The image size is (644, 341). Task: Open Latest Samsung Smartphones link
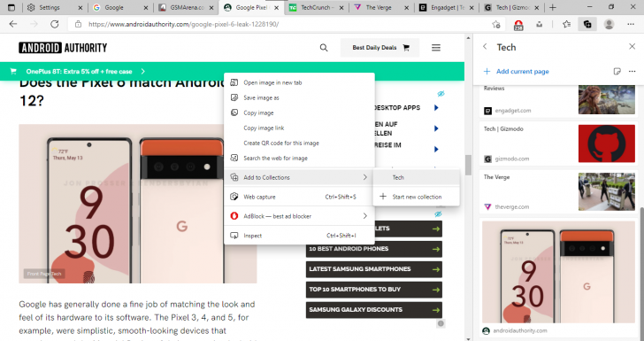373,269
